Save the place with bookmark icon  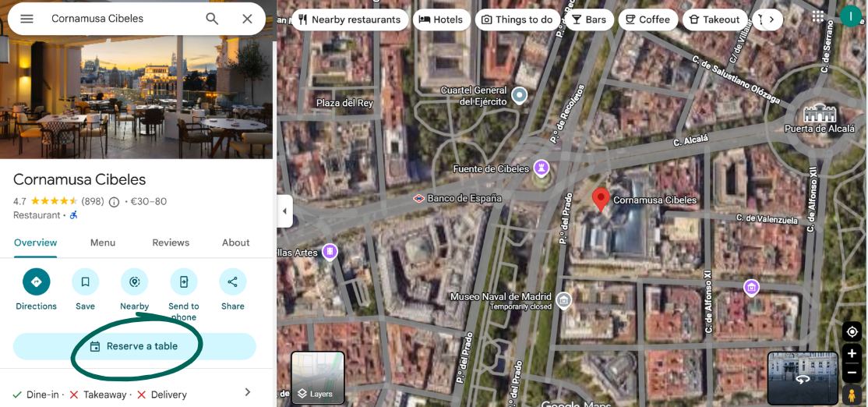[x=85, y=281]
